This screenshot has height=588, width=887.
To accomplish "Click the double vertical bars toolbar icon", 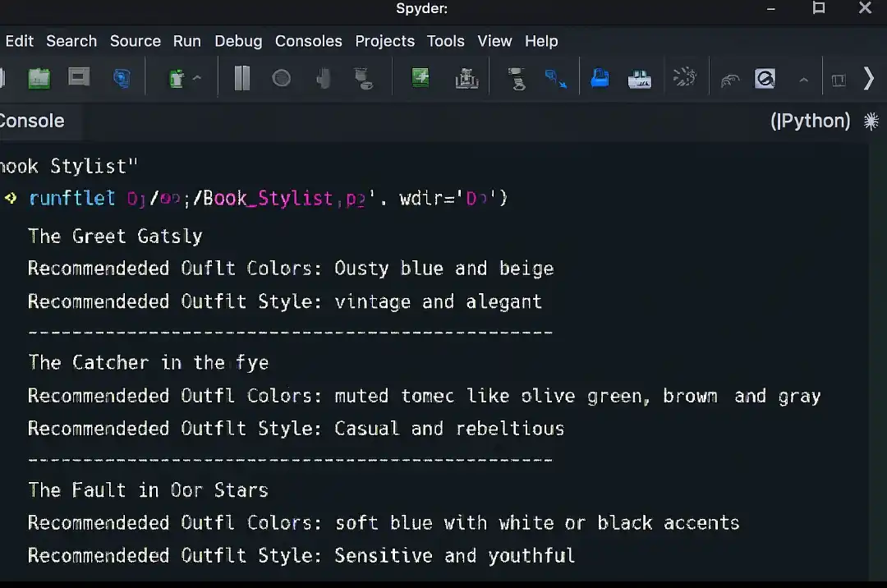I will pyautogui.click(x=241, y=79).
